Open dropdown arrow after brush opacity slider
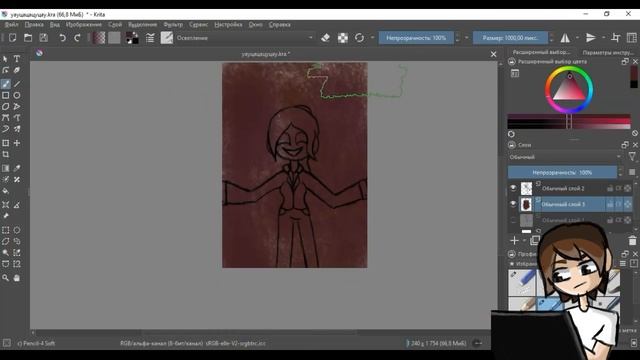 point(467,38)
